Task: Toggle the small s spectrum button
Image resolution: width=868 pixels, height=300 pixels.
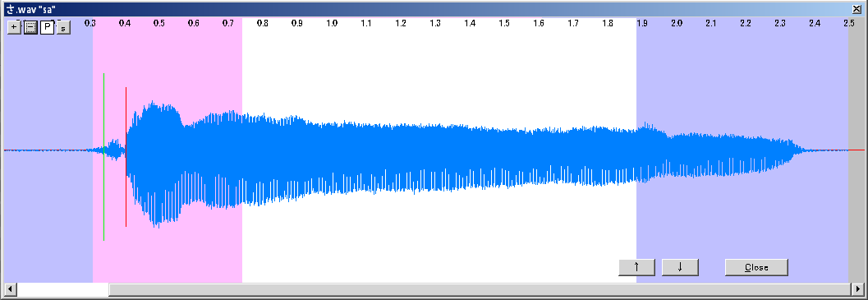Action: [x=63, y=28]
